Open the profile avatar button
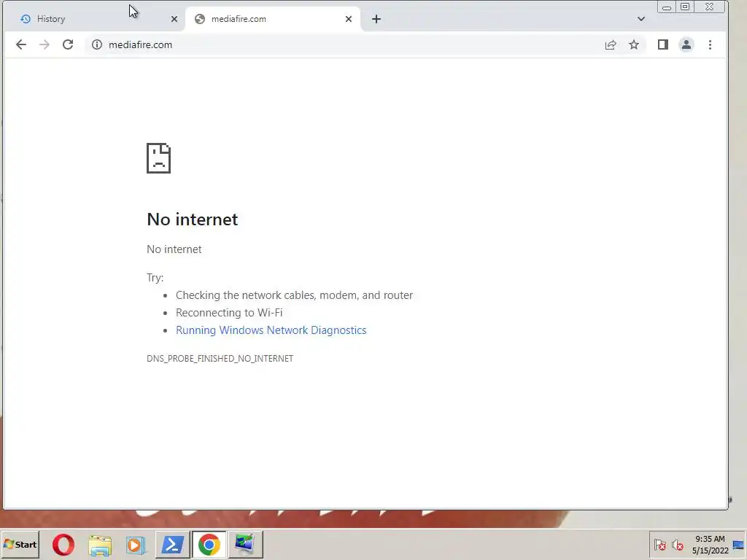The height and width of the screenshot is (560, 747). (686, 44)
